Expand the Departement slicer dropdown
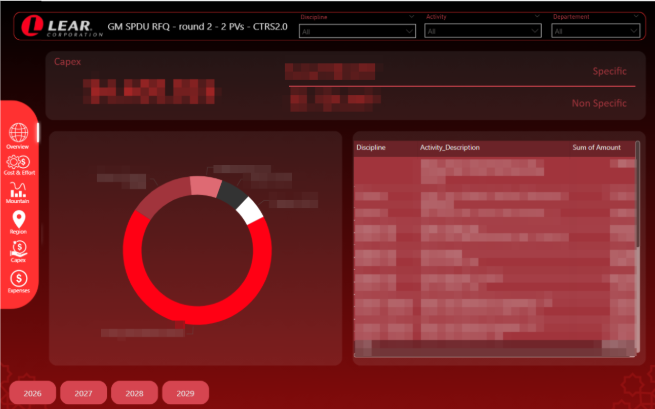Screen dimensions: 655x409 tap(596, 31)
